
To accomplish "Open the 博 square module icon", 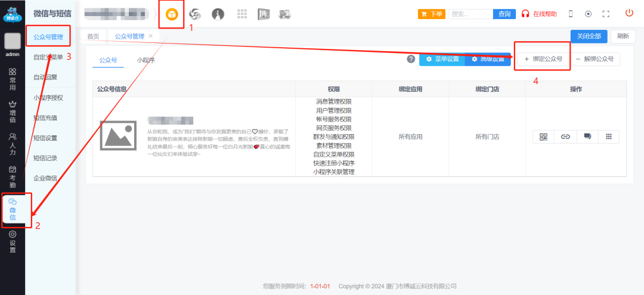I will click(x=264, y=14).
